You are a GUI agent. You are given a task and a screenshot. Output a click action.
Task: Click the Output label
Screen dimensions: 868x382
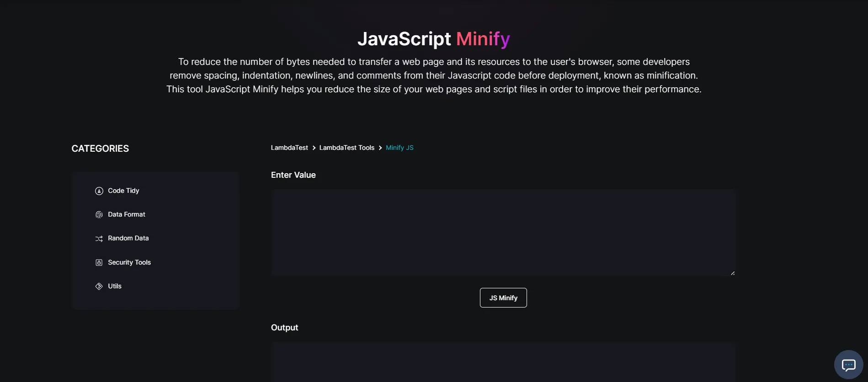point(284,328)
